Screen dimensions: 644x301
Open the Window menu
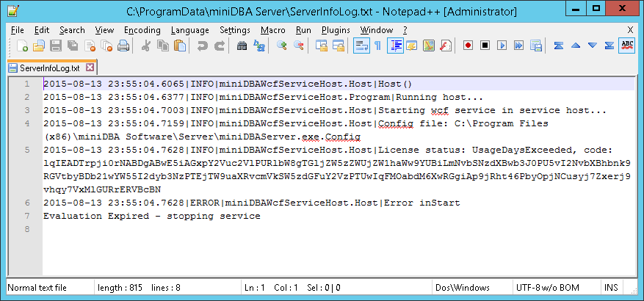(377, 30)
